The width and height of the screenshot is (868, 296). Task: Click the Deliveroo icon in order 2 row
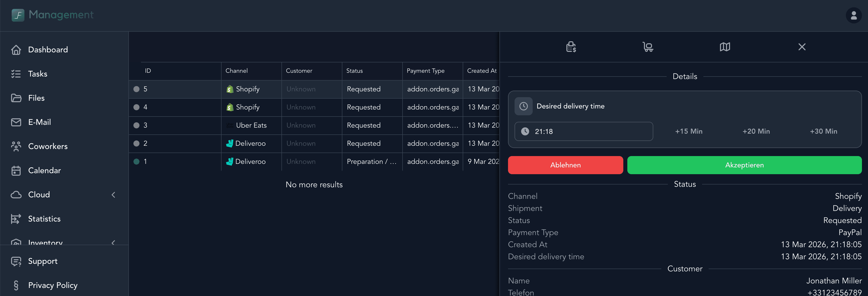(230, 143)
